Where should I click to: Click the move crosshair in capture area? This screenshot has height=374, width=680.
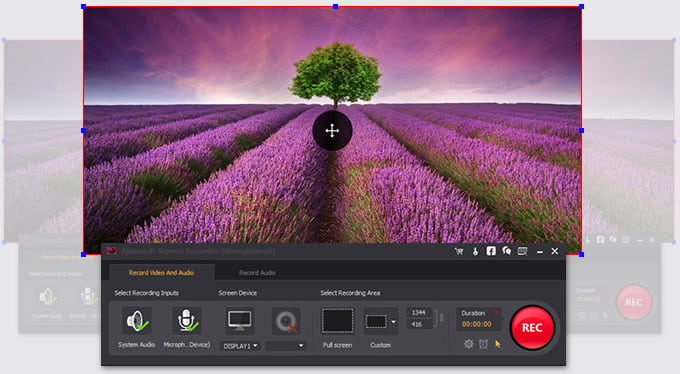tap(332, 131)
